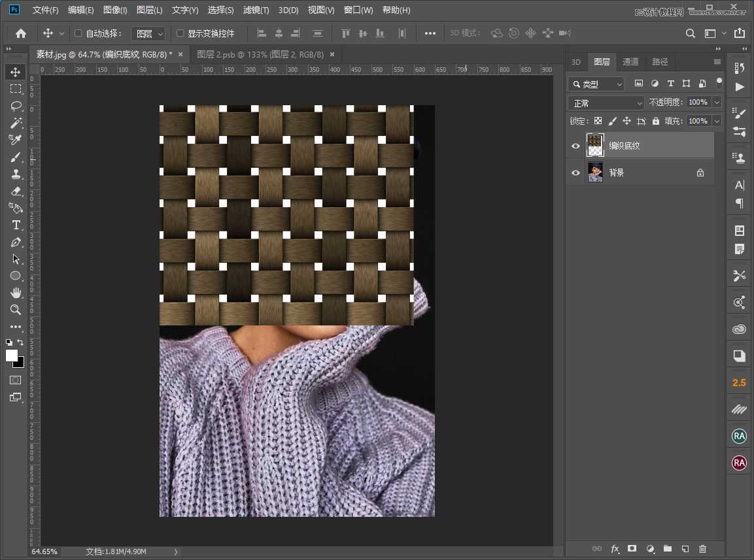
Task: Open the 不透明度 opacity dropdown
Action: click(717, 103)
